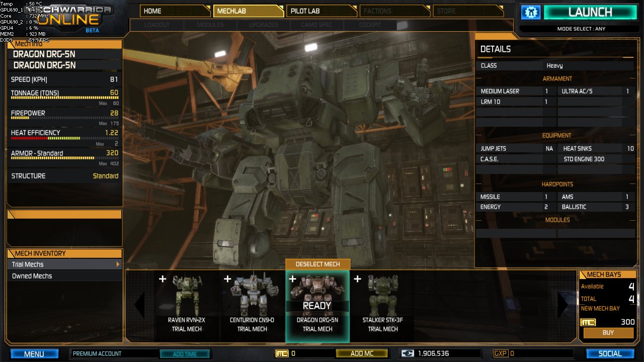The width and height of the screenshot is (644, 362).
Task: Open the LOADOUT sub-tab
Action: 157,25
